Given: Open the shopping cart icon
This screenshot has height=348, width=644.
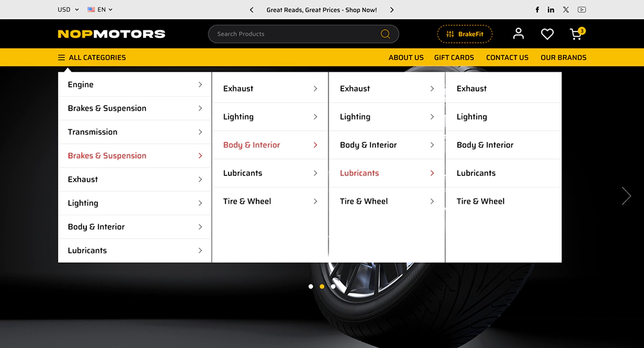Looking at the screenshot, I should click(x=577, y=34).
